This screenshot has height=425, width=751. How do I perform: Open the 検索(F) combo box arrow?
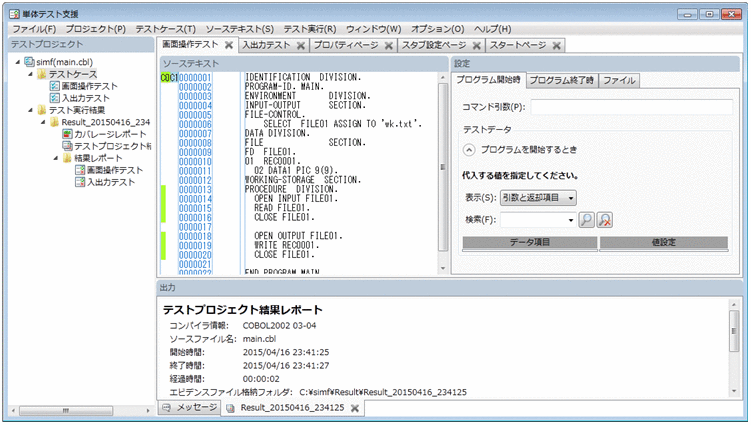(570, 220)
